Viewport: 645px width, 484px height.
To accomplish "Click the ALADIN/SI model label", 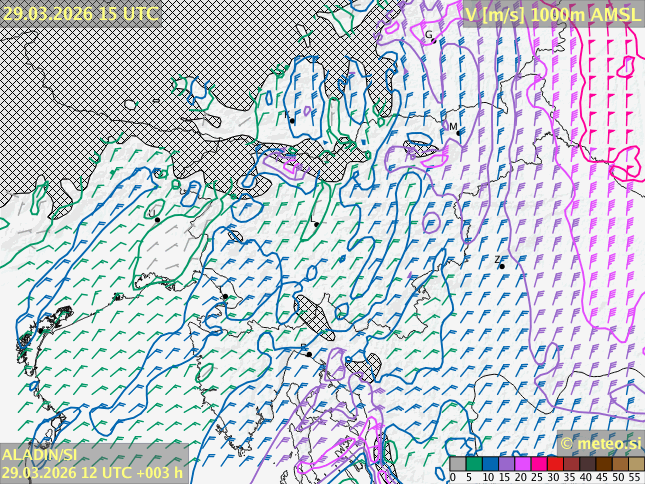I will click(40, 455).
